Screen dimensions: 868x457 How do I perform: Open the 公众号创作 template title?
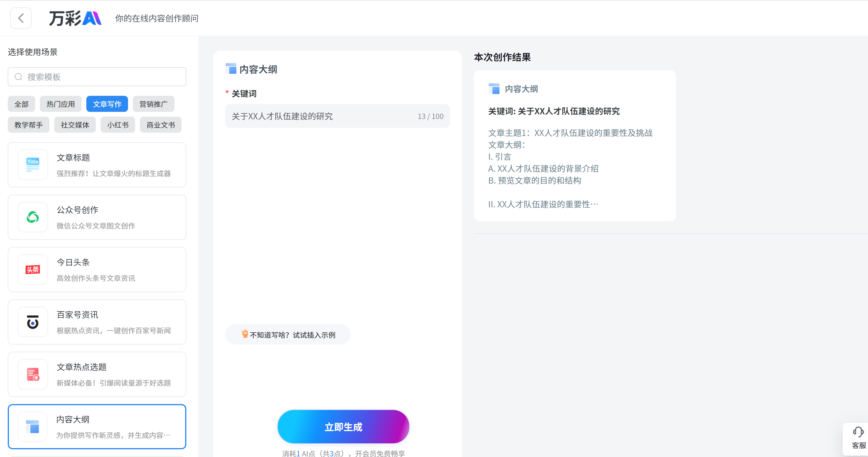point(77,210)
